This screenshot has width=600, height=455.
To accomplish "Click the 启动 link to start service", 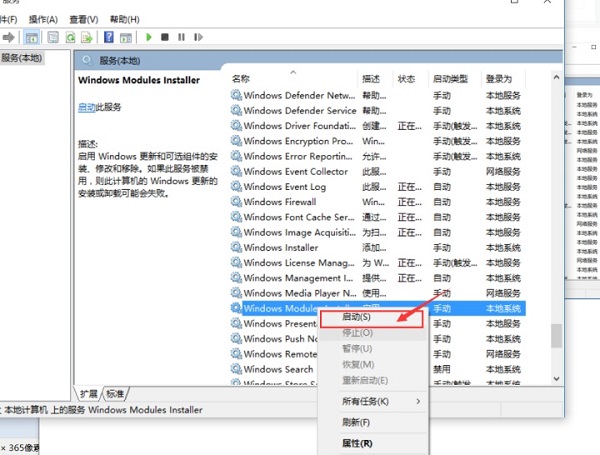I will coord(86,107).
